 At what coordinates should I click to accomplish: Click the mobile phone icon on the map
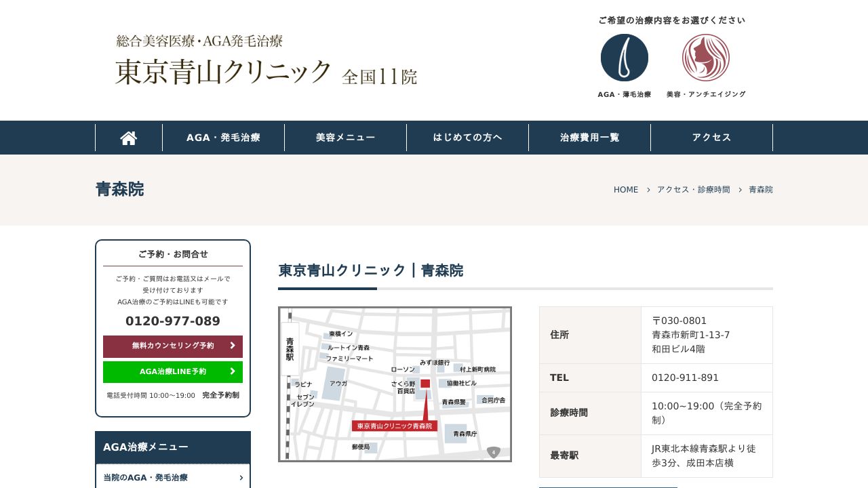(494, 452)
